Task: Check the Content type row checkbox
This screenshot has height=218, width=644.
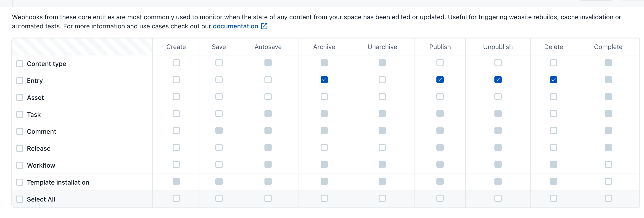Action: (19, 64)
